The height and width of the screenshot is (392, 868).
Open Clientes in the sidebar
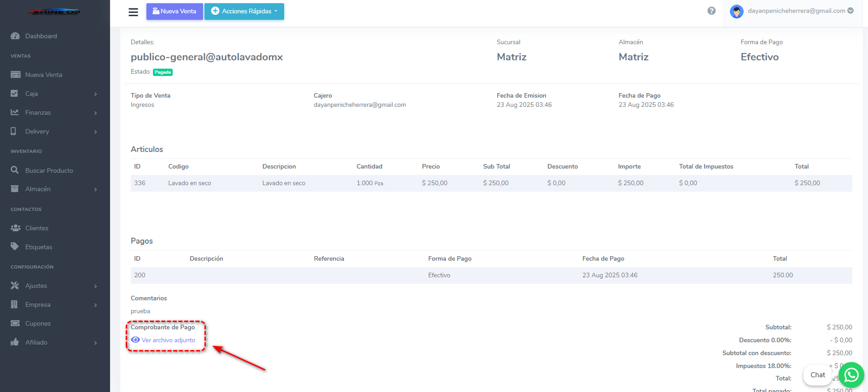tap(37, 228)
